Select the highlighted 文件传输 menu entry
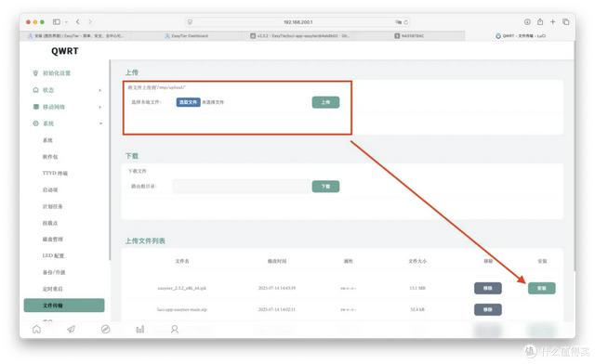Viewport: 595px width, 364px height. 64,305
